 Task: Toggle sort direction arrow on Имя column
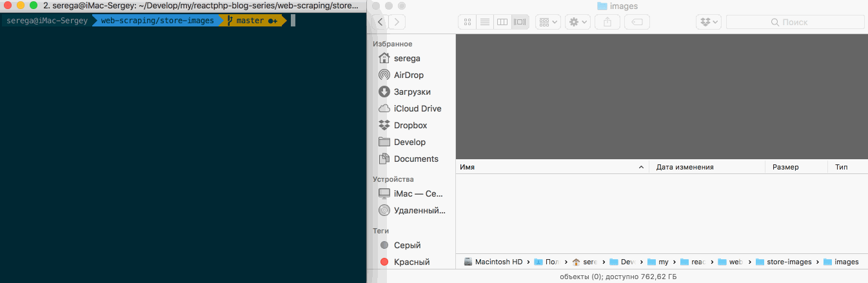(x=641, y=168)
